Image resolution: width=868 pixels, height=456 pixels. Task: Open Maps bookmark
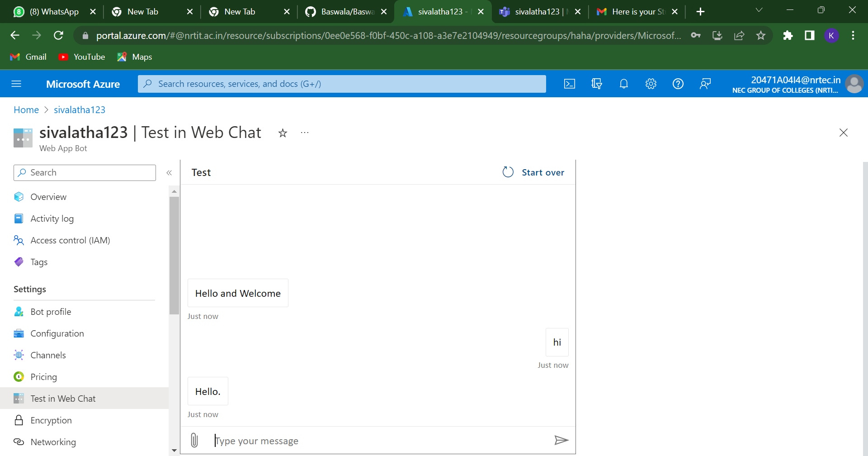pos(135,57)
